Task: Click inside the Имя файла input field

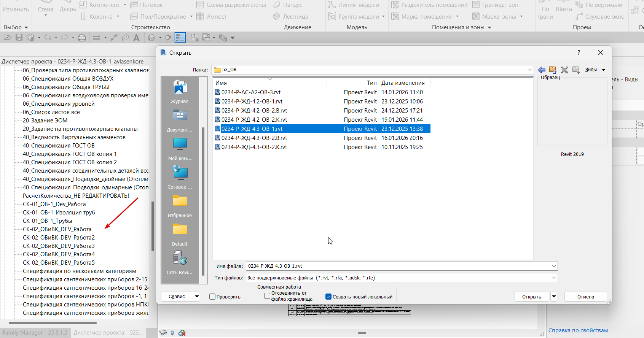Action: [398, 266]
